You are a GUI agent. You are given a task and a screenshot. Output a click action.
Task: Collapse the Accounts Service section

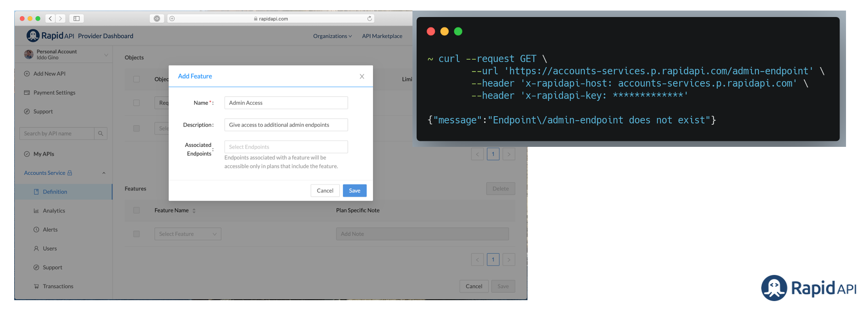coord(104,173)
